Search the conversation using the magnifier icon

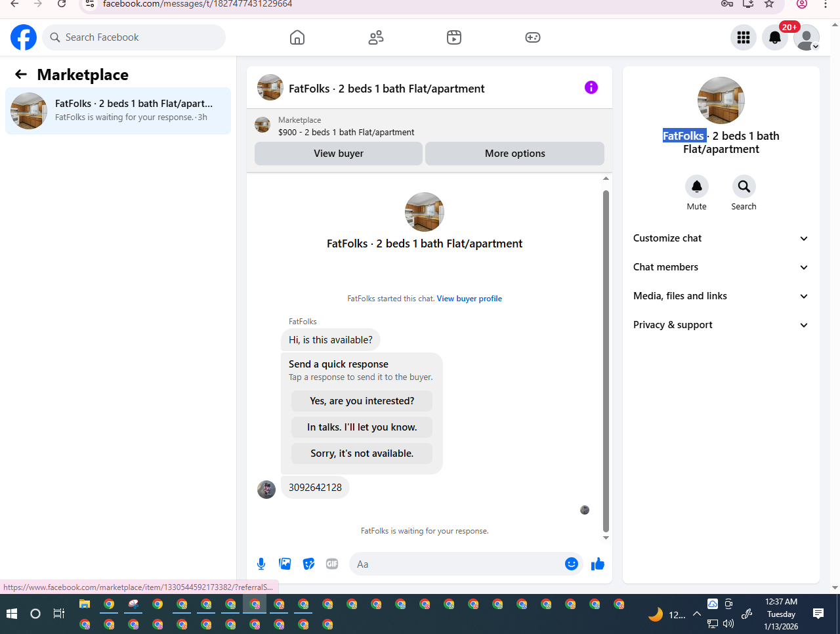point(744,186)
